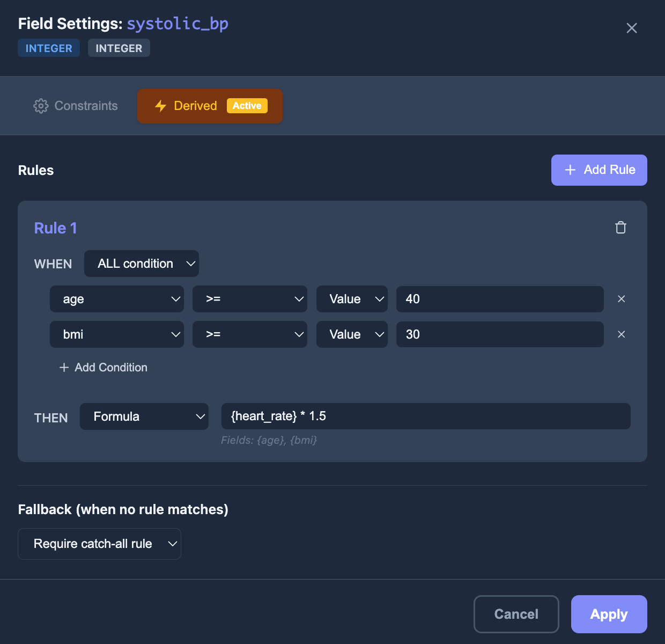Open the age field dropdown
Screen dimensions: 665x644
(116, 299)
